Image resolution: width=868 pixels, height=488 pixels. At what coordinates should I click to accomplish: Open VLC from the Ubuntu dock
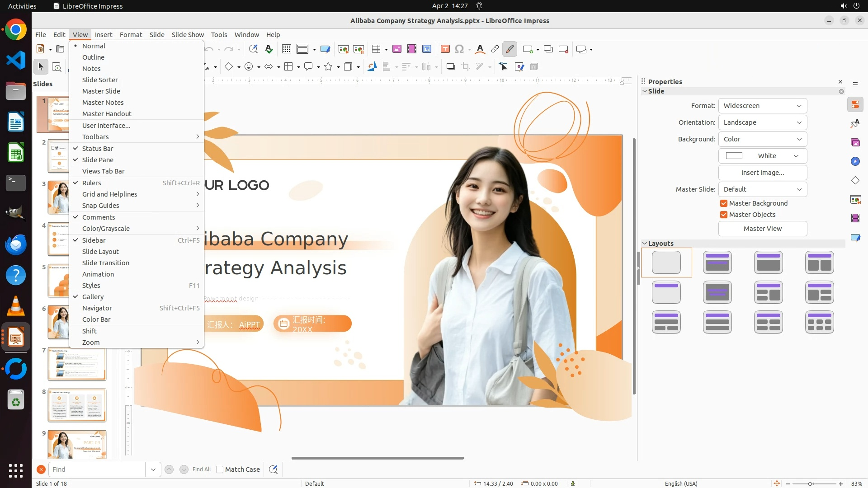click(x=16, y=306)
